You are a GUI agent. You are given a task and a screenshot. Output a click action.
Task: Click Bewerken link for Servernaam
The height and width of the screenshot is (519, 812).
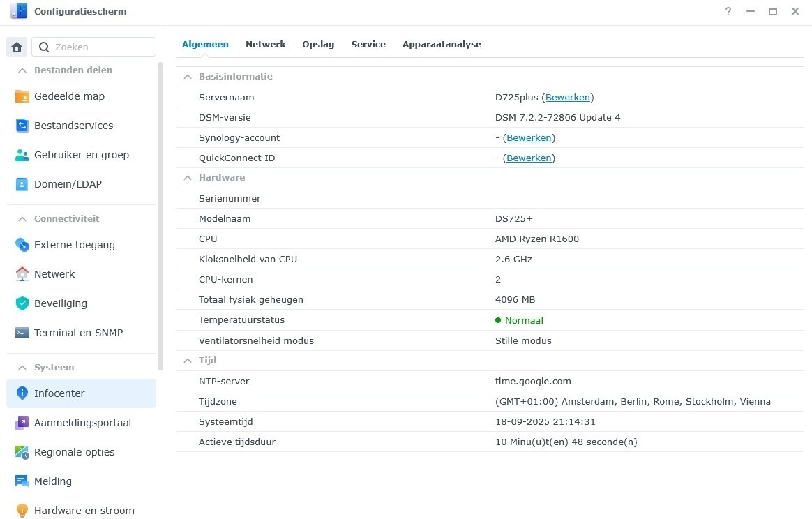568,98
